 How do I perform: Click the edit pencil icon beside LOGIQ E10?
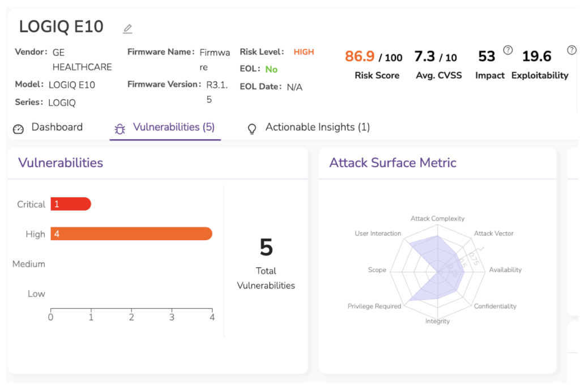point(127,28)
